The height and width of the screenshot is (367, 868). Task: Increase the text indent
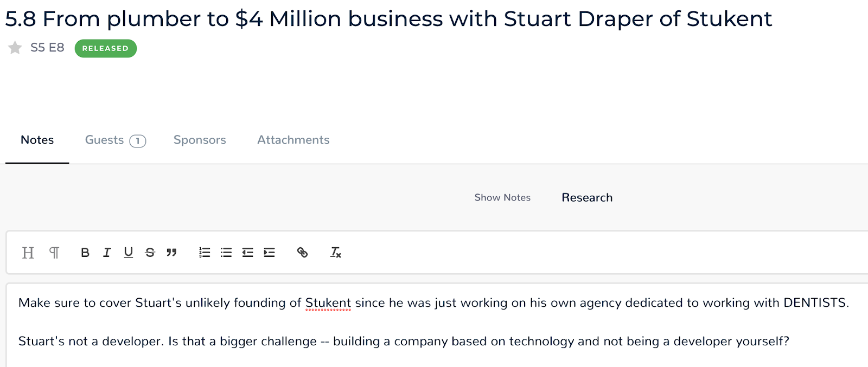coord(270,253)
